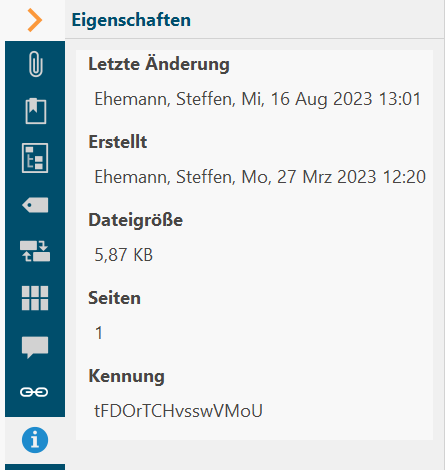Open the comments speech bubble icon
The image size is (445, 470).
pyautogui.click(x=35, y=347)
